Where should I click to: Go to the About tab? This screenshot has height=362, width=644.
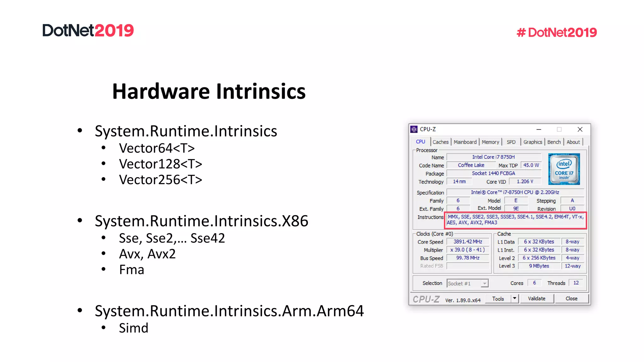point(573,142)
